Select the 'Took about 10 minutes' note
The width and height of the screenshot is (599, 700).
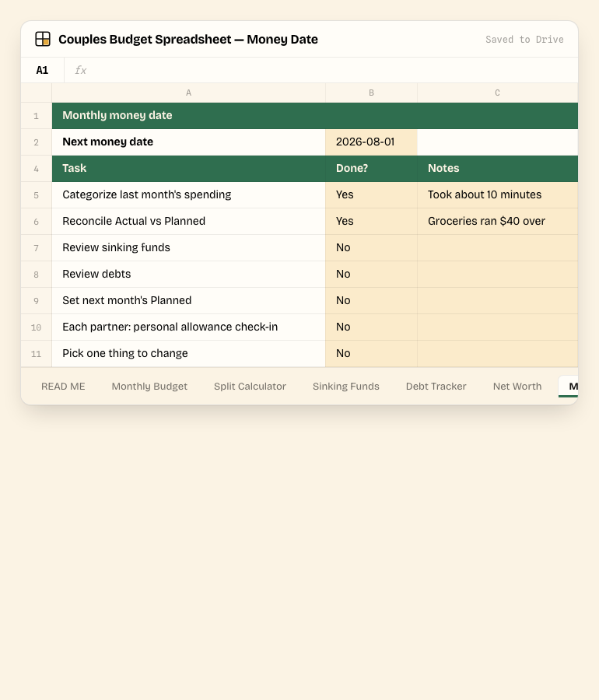tap(498, 194)
